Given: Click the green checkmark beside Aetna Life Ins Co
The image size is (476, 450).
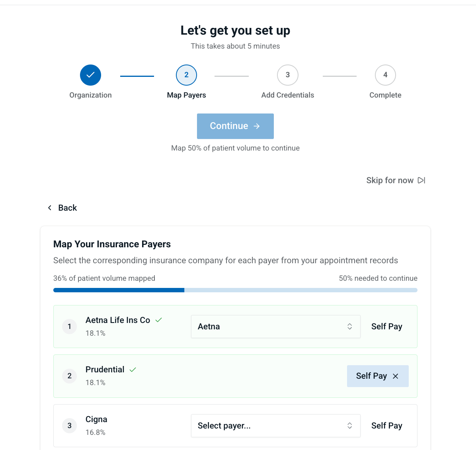Looking at the screenshot, I should click(x=158, y=320).
